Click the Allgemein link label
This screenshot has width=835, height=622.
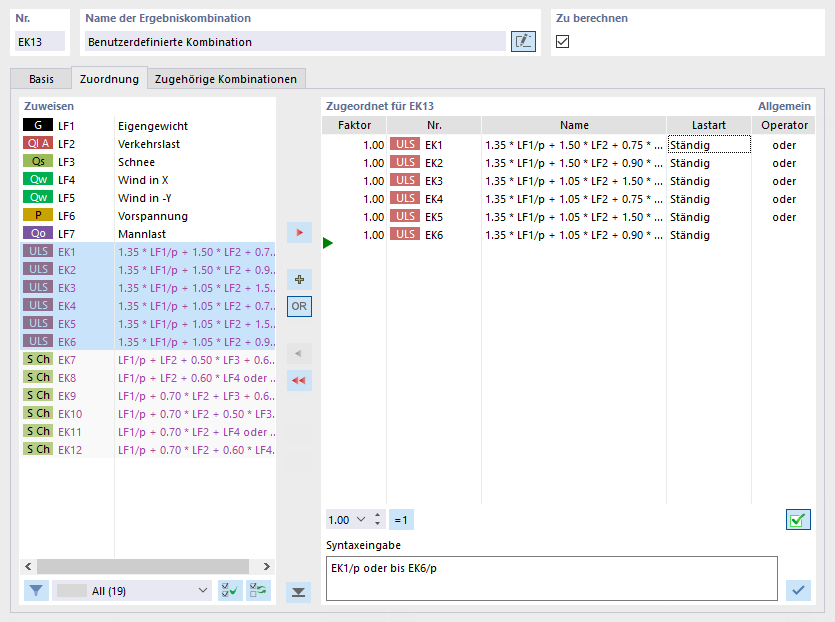pyautogui.click(x=784, y=106)
